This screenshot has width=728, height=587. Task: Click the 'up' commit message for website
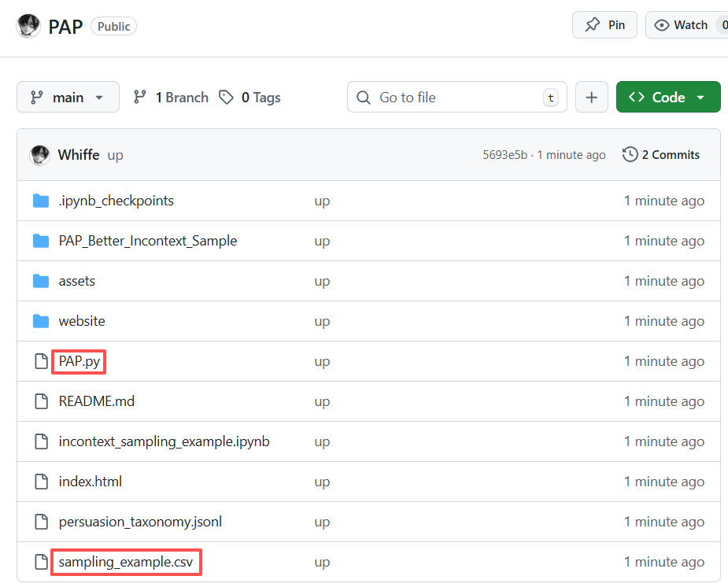tap(322, 322)
